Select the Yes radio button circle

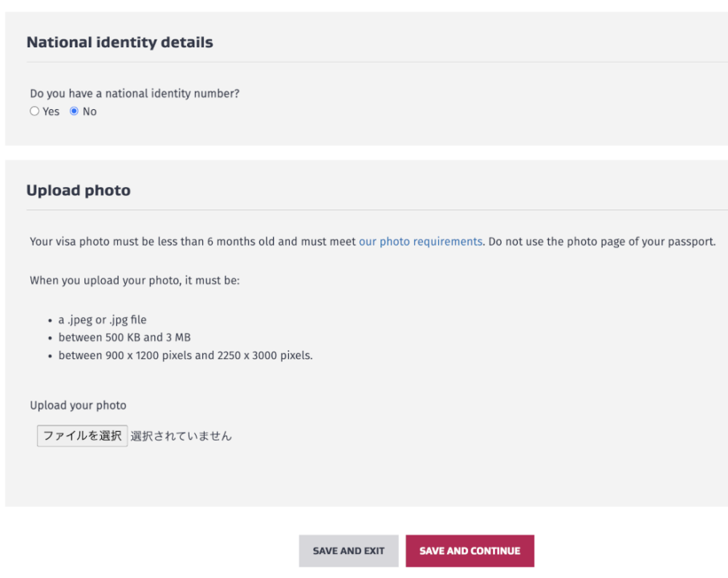pos(35,112)
